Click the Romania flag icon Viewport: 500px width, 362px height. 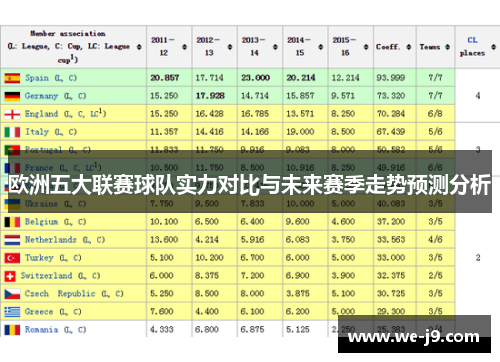(x=12, y=330)
